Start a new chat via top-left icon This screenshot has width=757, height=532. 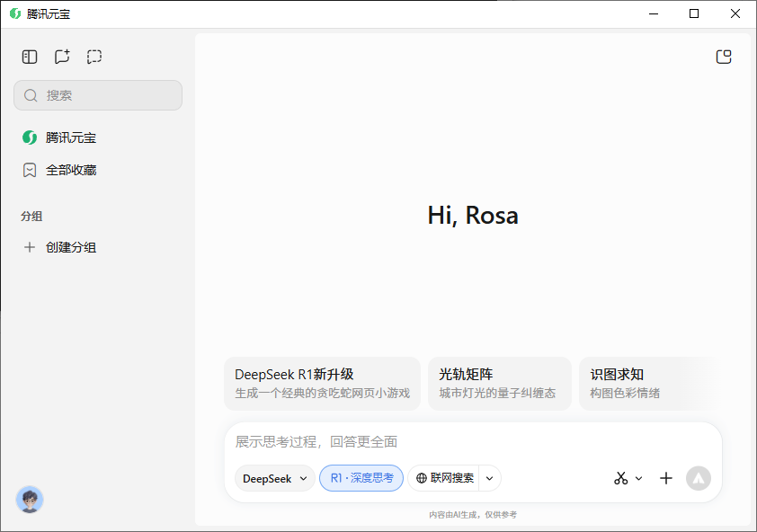coord(62,57)
